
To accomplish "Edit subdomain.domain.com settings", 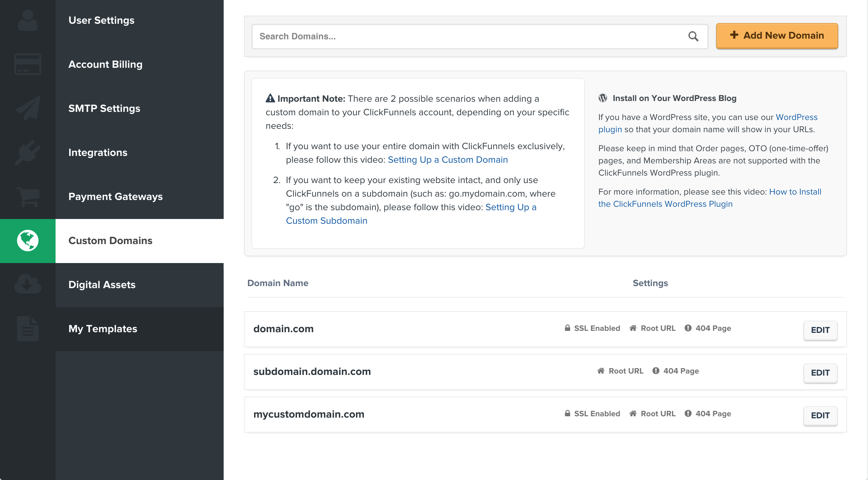I will [x=820, y=373].
